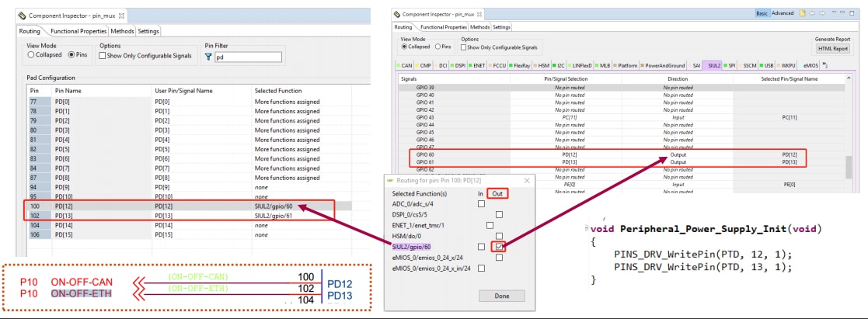868x319 pixels.
Task: Enable Show Only Configurable Signals in right panel
Action: 464,47
